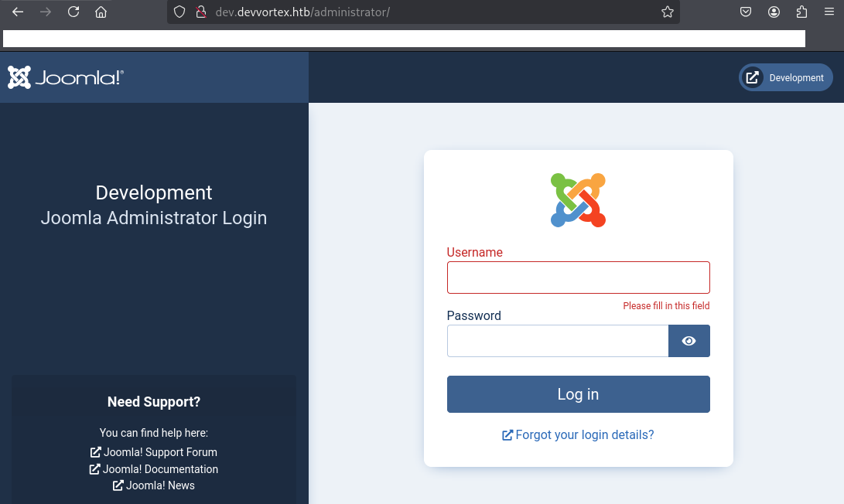The width and height of the screenshot is (844, 504).
Task: Open the Firefox hamburger application menu
Action: pyautogui.click(x=829, y=12)
